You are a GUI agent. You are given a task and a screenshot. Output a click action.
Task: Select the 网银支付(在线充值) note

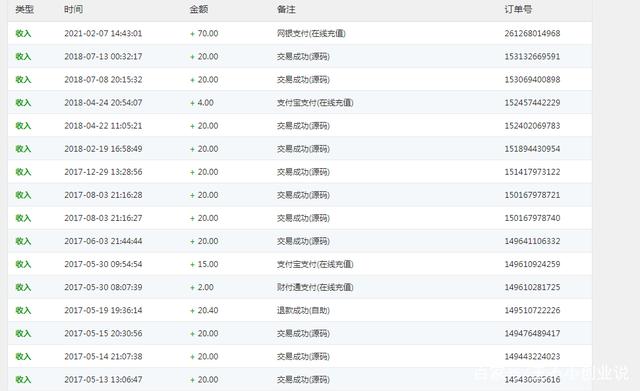tap(311, 33)
